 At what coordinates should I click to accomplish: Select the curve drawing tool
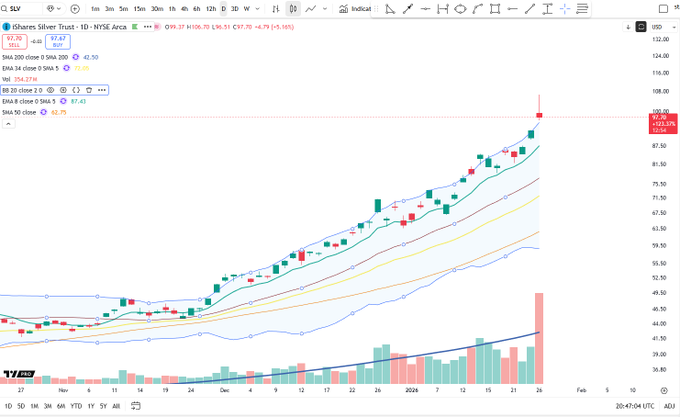coord(477,9)
